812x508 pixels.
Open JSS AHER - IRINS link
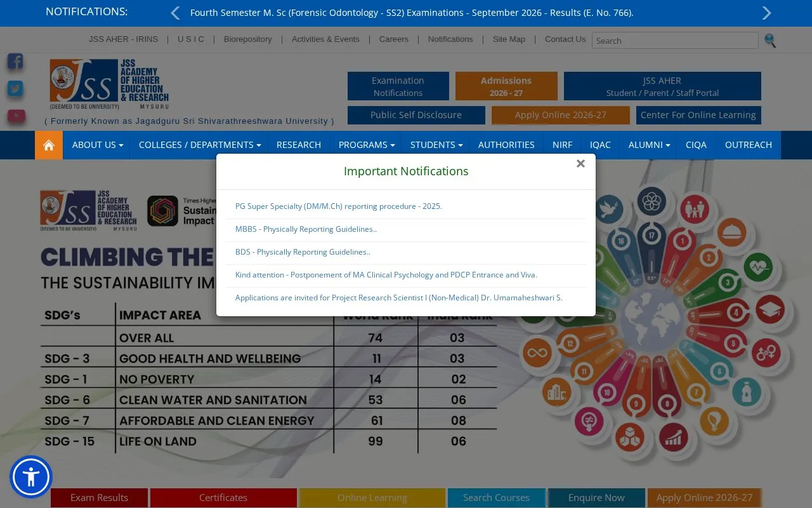click(x=124, y=39)
